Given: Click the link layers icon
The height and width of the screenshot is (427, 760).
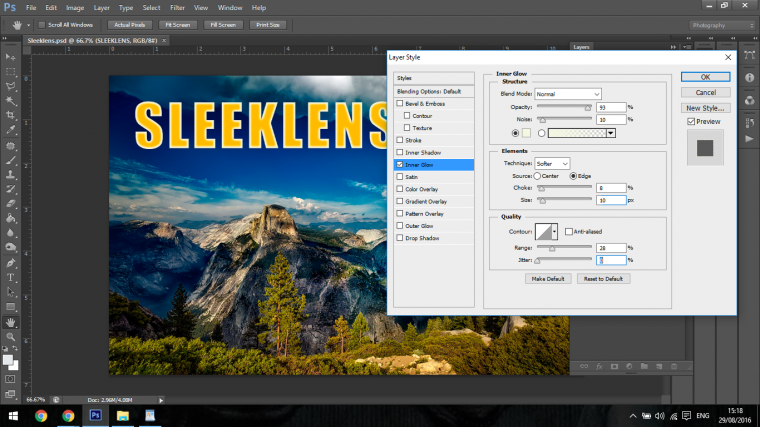Looking at the screenshot, I should 584,366.
